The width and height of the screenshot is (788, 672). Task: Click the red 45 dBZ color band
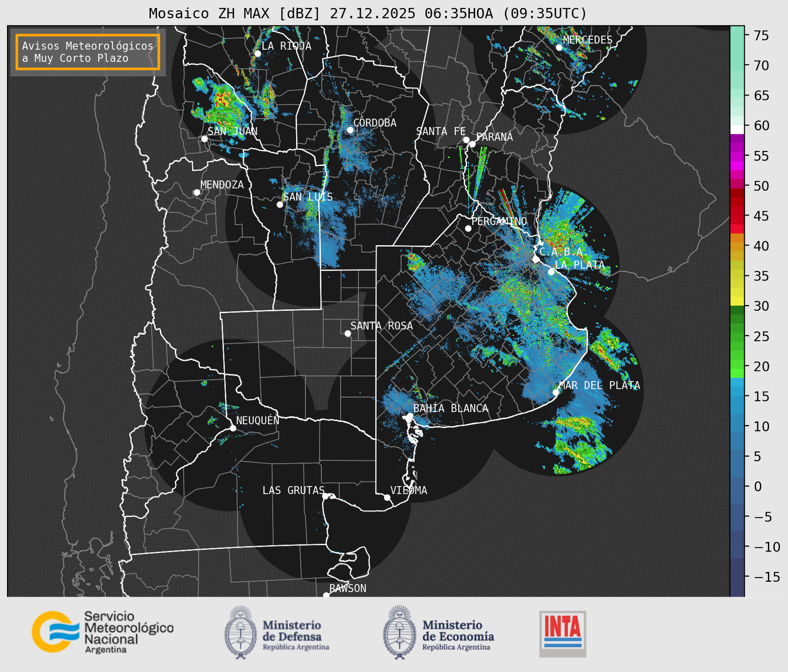coord(737,216)
